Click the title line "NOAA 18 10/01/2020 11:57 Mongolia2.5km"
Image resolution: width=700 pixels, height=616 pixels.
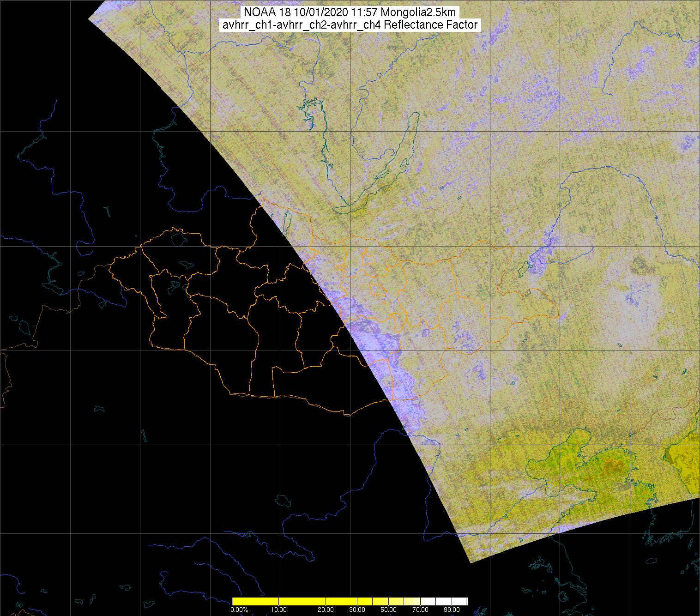(x=350, y=12)
